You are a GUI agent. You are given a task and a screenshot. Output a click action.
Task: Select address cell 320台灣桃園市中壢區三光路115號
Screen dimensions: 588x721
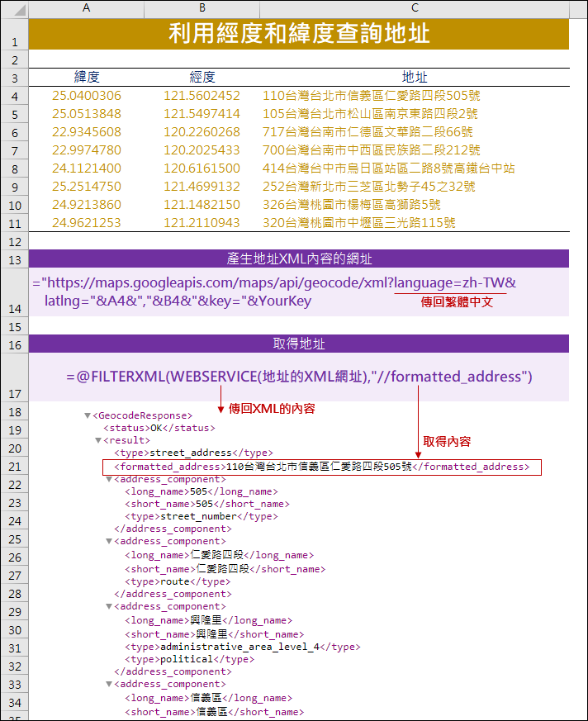[x=415, y=222]
